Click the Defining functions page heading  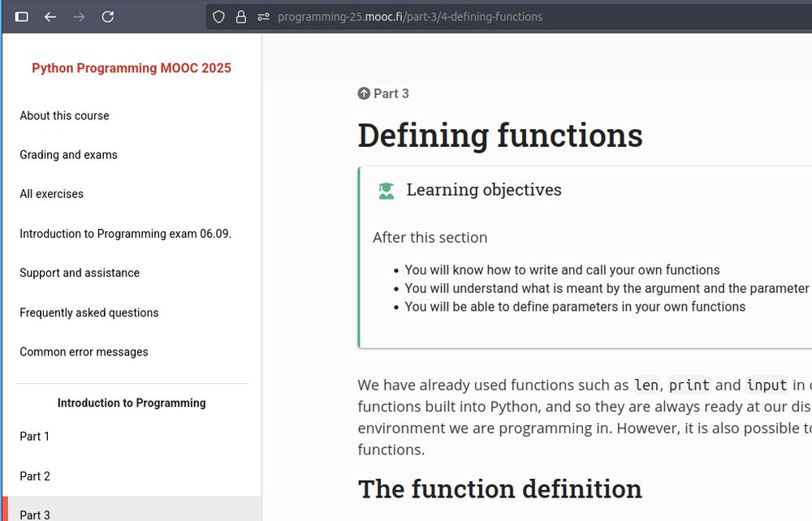pyautogui.click(x=499, y=136)
